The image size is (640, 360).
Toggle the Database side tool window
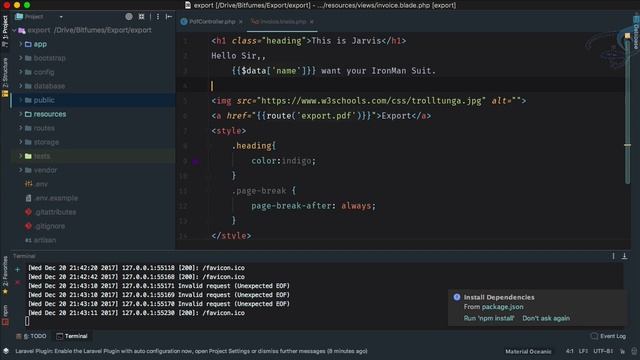click(x=636, y=33)
